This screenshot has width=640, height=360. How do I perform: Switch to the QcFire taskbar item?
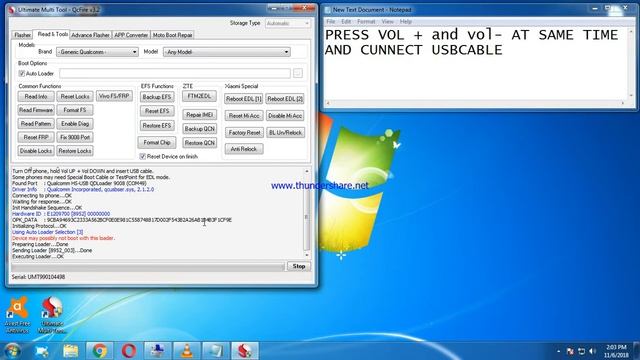(244, 351)
